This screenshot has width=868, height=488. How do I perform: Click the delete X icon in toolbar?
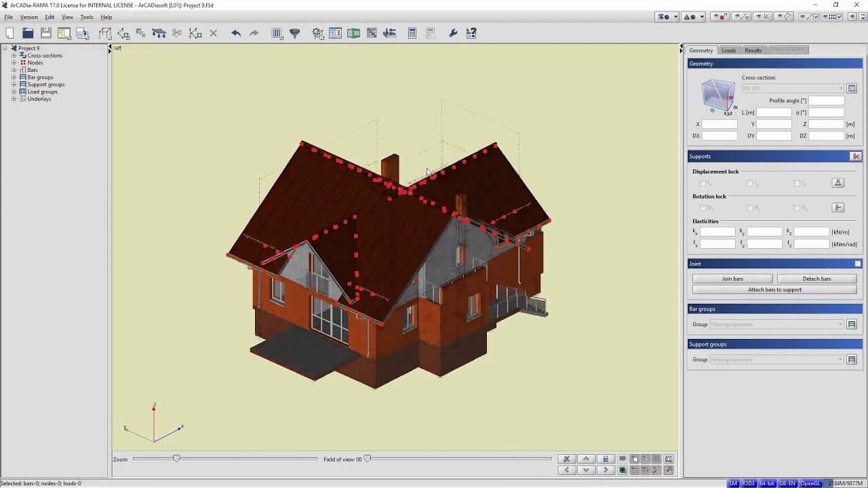click(x=213, y=33)
